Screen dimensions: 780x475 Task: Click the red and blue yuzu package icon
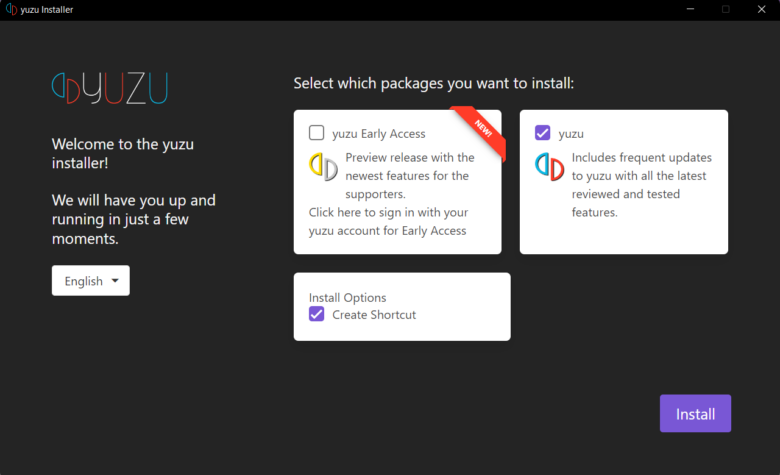(549, 167)
